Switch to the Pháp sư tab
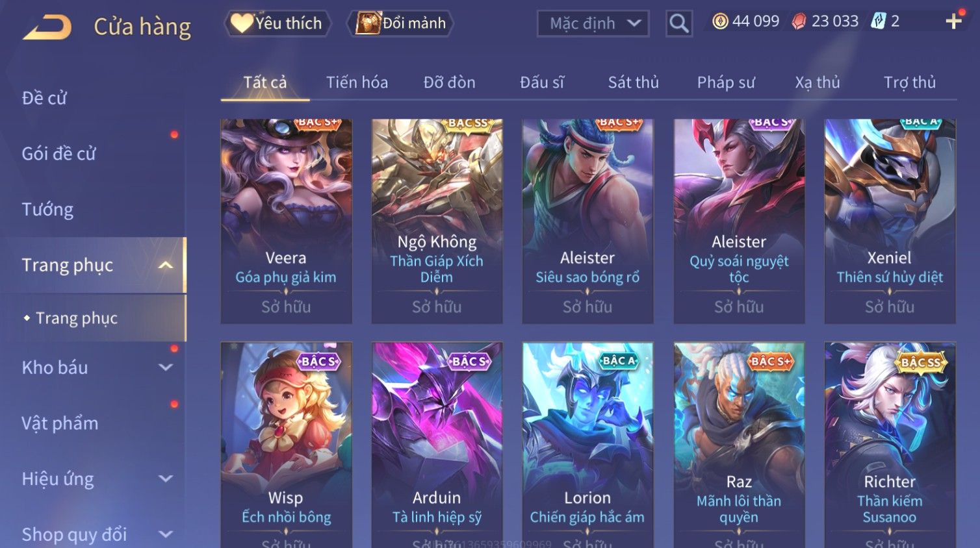 point(726,82)
